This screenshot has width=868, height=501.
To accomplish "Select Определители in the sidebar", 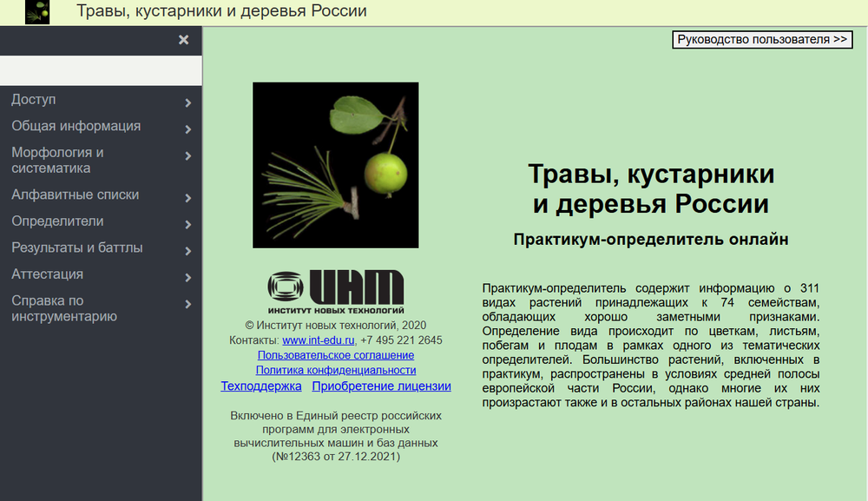I will point(57,221).
